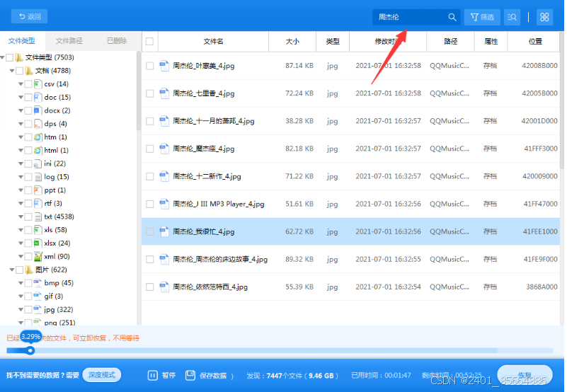Sort by 文件名 column header
Viewport: 567px width, 392px height.
[x=213, y=42]
